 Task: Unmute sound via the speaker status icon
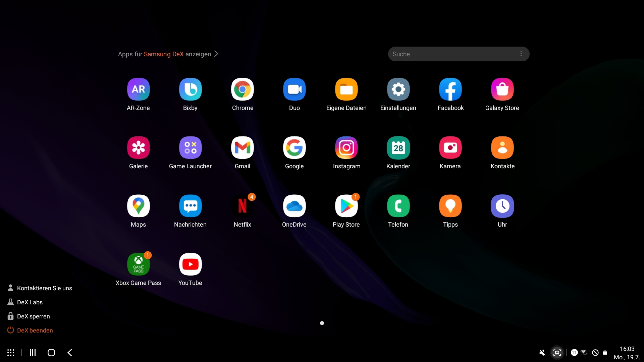[542, 352]
